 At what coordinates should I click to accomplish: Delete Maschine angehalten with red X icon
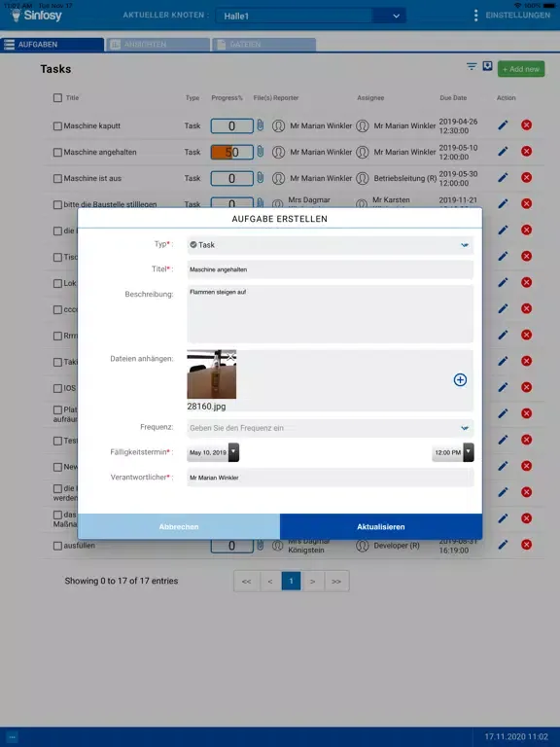point(526,152)
